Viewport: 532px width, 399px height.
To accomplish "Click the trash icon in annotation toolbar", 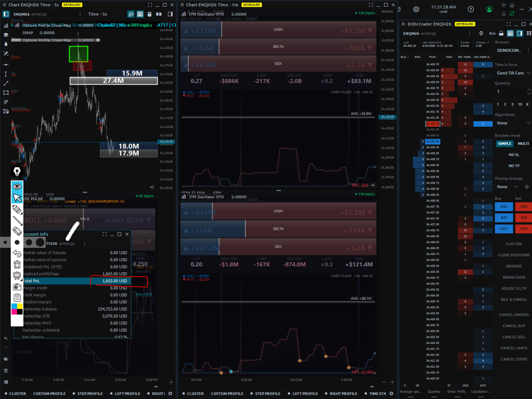I will click(x=17, y=264).
